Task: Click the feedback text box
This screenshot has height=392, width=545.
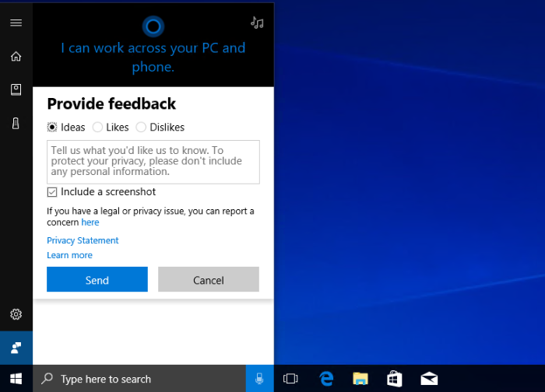Action: [x=153, y=162]
